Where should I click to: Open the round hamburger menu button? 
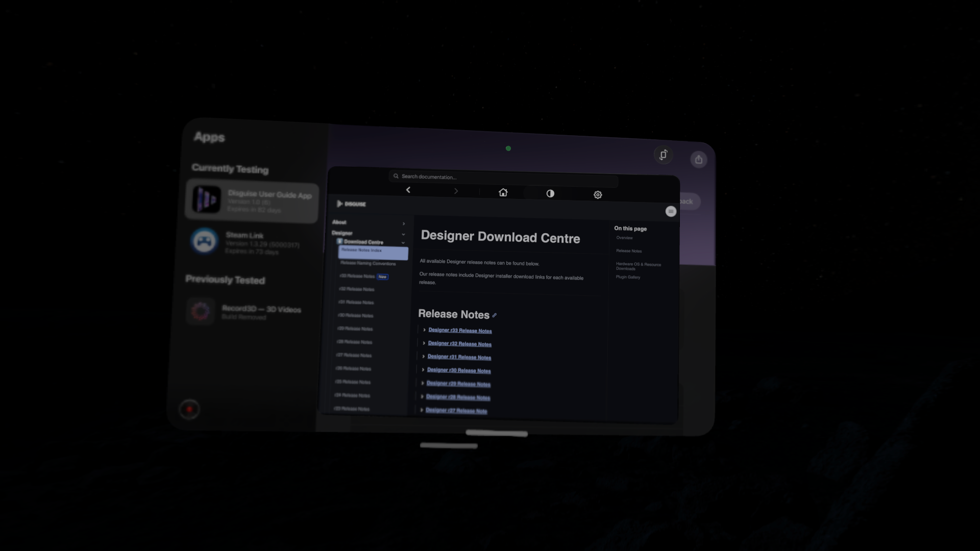(671, 211)
